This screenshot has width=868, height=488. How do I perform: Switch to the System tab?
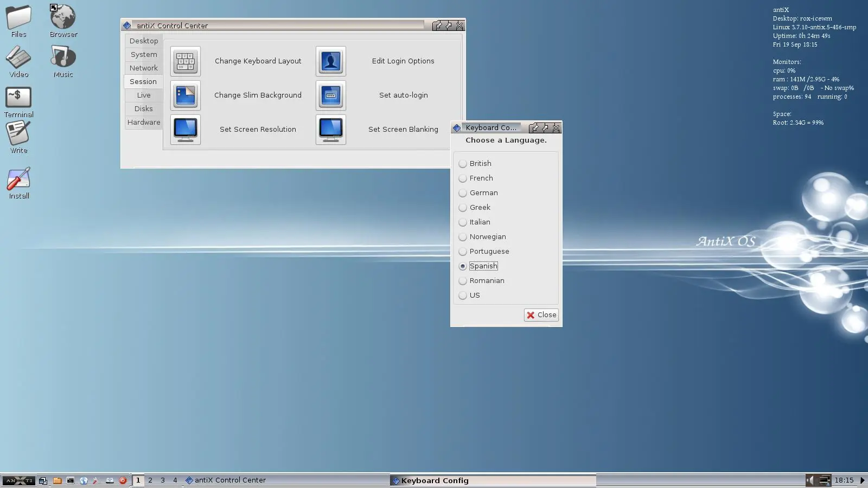(144, 55)
